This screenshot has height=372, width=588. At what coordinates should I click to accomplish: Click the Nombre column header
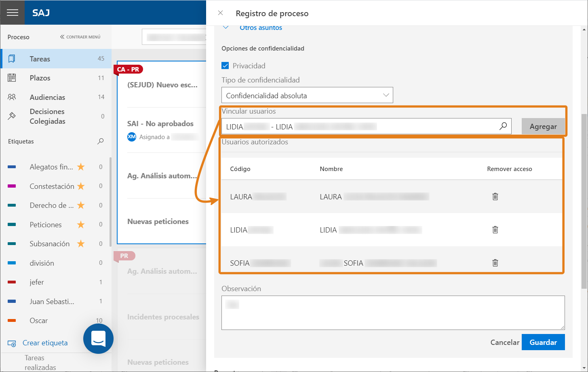(x=331, y=169)
